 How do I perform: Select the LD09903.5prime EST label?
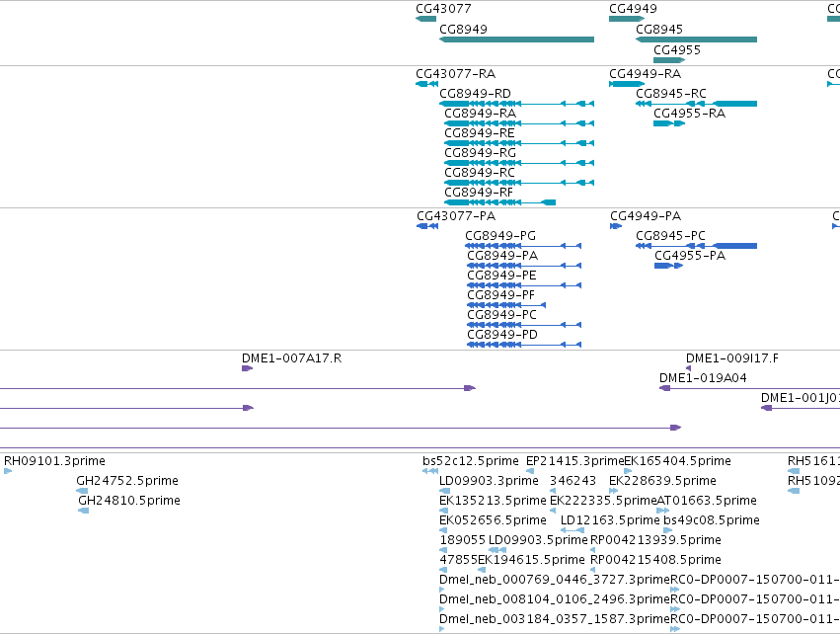tap(538, 540)
